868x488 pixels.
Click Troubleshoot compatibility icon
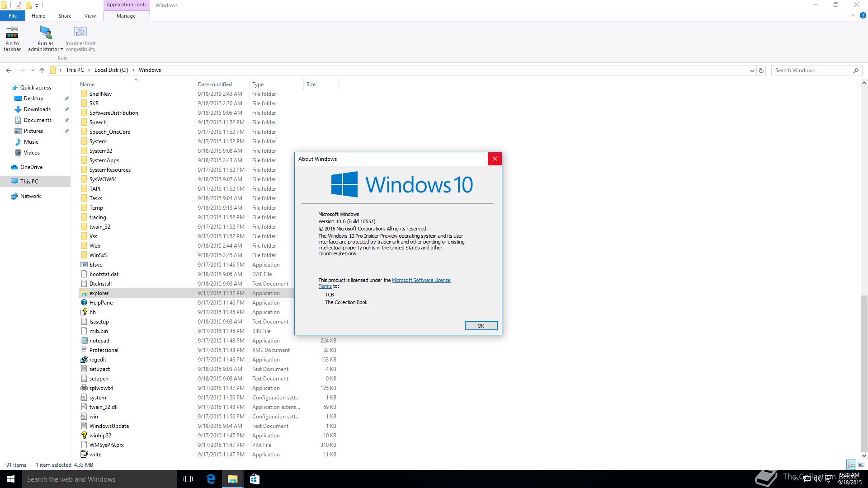click(80, 32)
